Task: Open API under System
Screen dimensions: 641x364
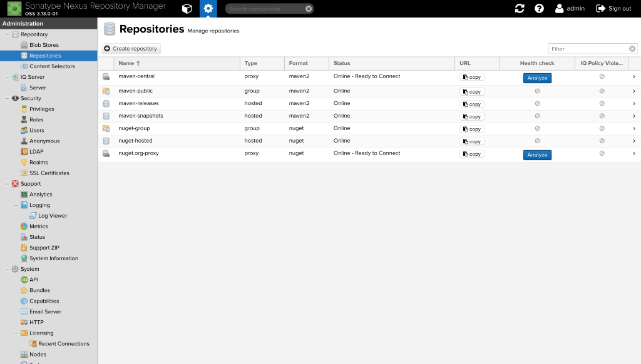Action: pos(34,280)
